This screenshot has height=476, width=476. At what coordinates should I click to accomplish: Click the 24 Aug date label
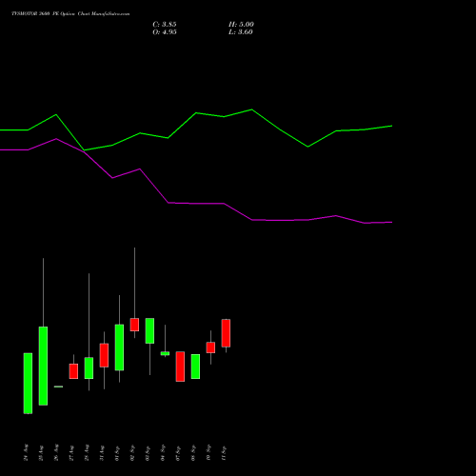coord(26,452)
